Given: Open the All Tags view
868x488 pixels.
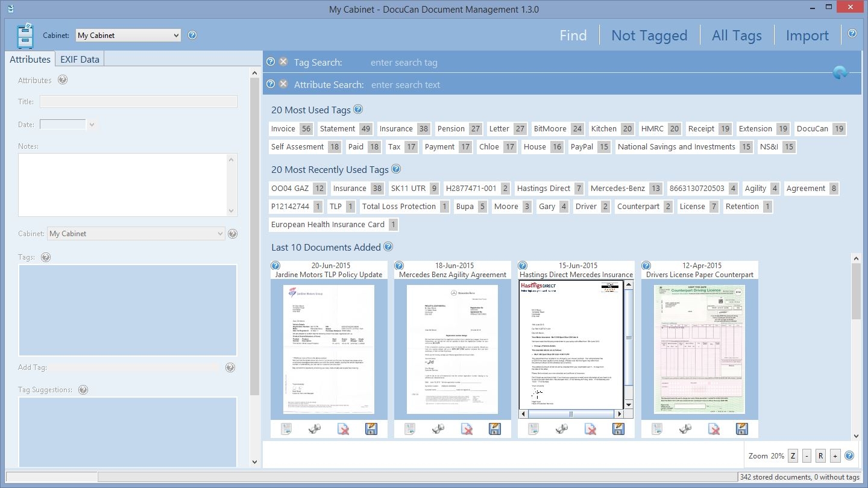Looking at the screenshot, I should tap(737, 36).
